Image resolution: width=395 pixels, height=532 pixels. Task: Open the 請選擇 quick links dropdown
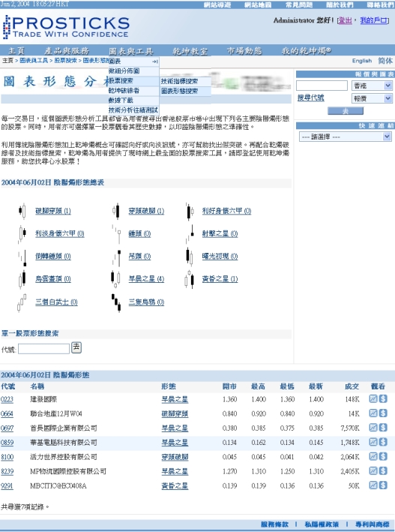(x=346, y=137)
